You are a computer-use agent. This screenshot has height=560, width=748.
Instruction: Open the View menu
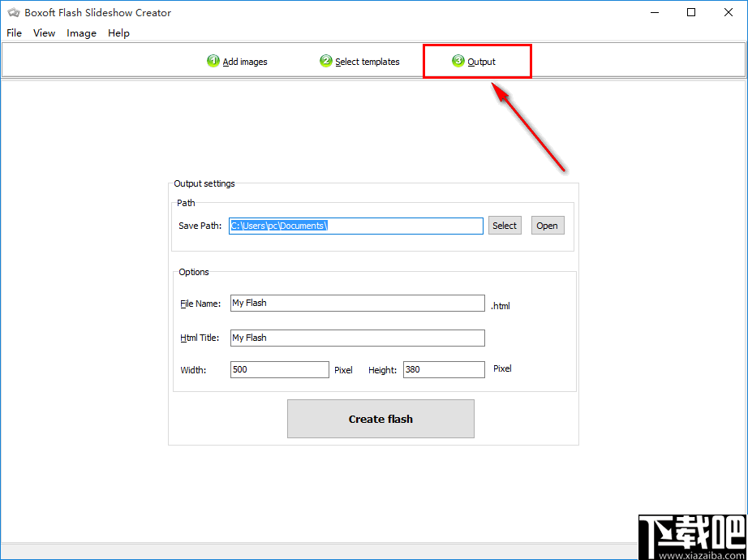tap(44, 33)
